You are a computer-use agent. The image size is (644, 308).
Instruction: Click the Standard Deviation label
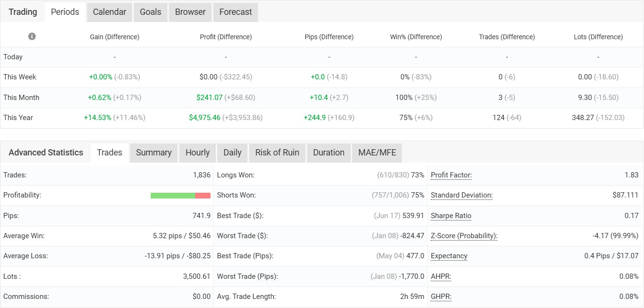tap(462, 195)
